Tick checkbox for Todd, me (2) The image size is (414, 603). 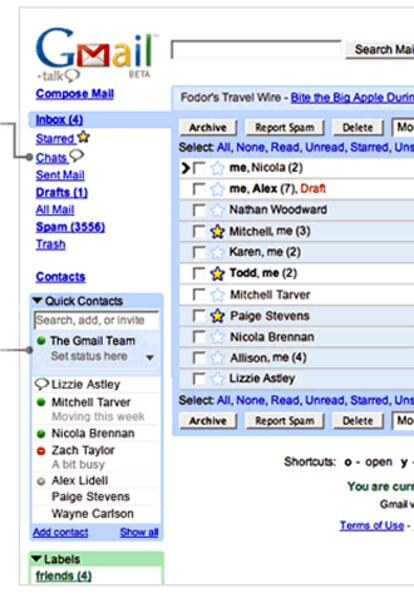199,274
